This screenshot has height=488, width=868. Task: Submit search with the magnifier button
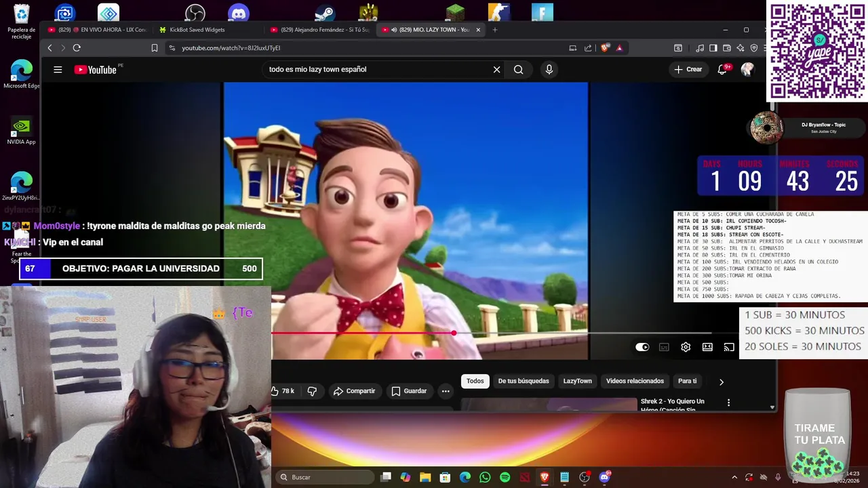[x=519, y=69]
